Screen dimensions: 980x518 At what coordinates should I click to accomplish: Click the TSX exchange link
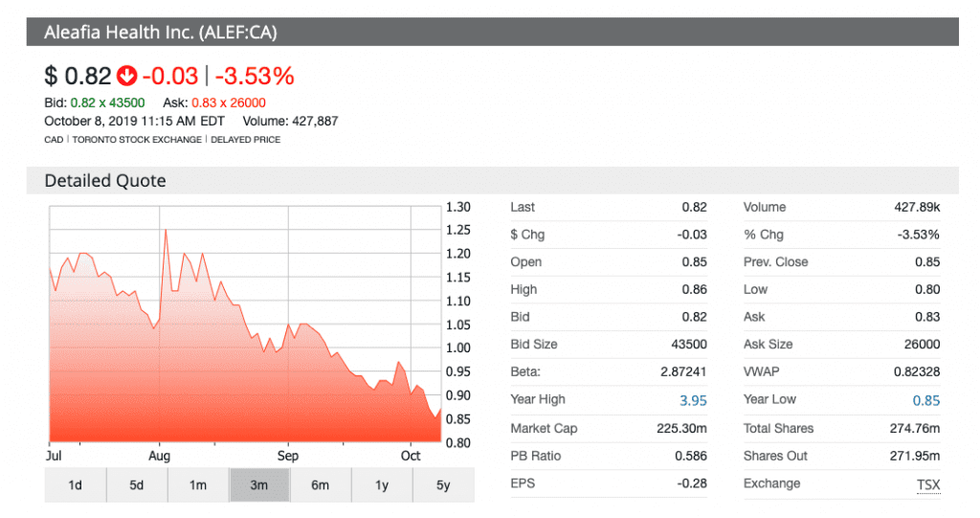point(928,484)
